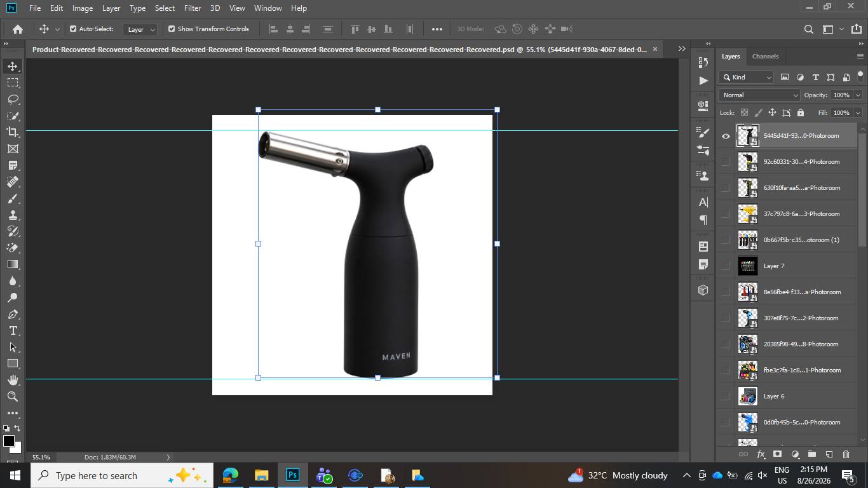Create a new layer icon
Viewport: 868px width, 488px height.
(x=829, y=454)
